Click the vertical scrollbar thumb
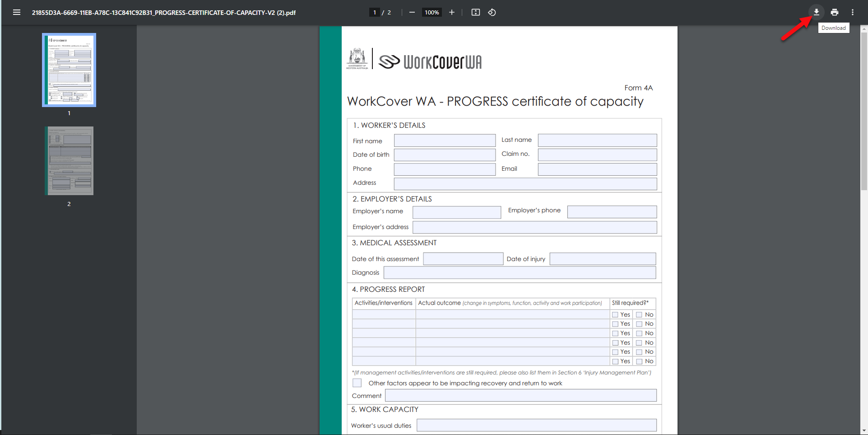Screen dimensions: 868x435 pos(864,111)
